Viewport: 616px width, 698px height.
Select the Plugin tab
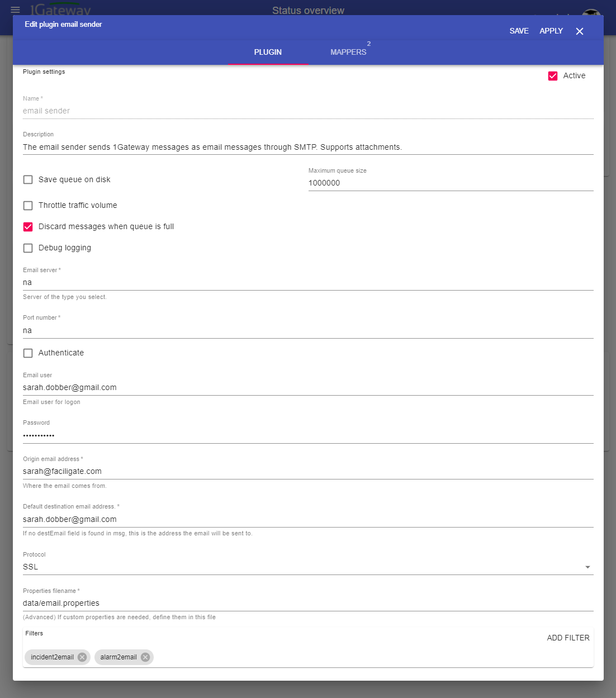(268, 52)
